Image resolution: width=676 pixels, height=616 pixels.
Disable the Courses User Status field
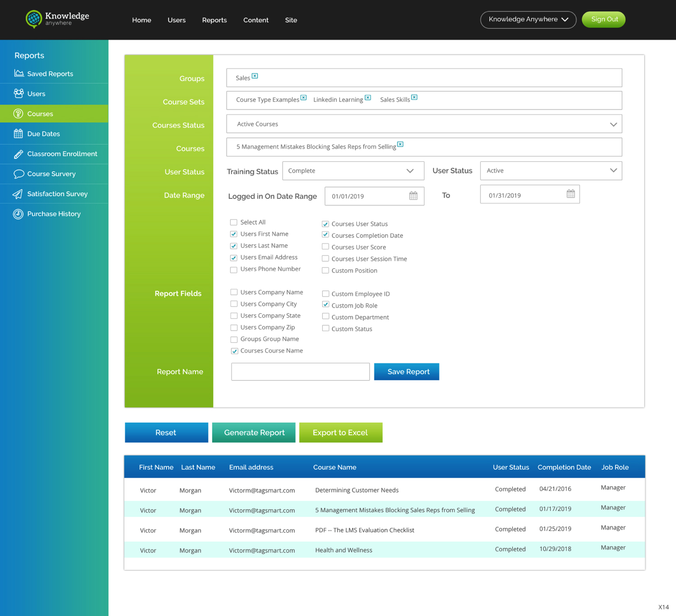(325, 224)
